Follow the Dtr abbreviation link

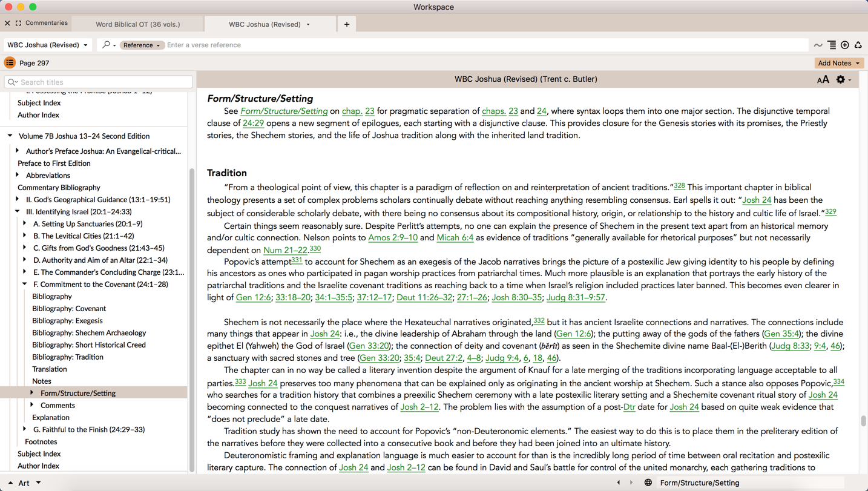pos(630,407)
